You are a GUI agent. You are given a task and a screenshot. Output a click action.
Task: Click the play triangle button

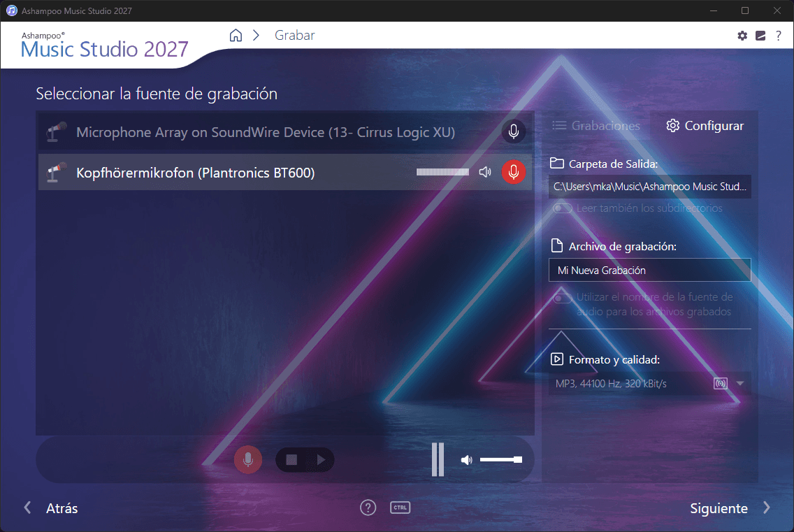(321, 459)
